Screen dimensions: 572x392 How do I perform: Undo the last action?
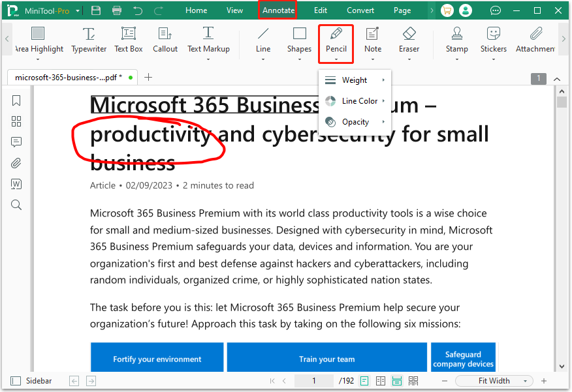tap(138, 10)
